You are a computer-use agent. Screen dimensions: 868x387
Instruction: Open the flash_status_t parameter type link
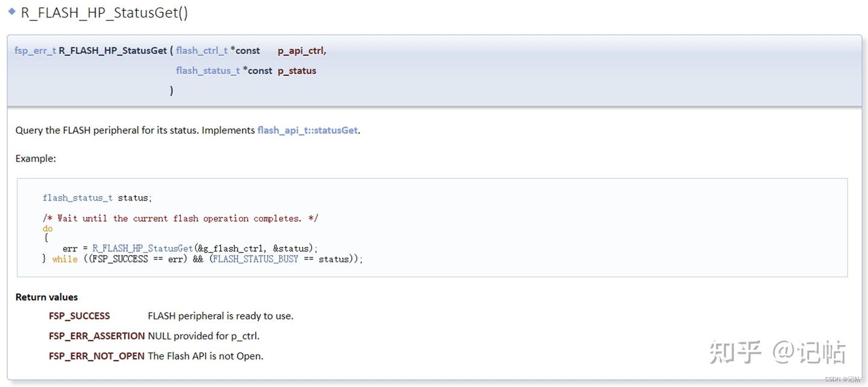pos(207,71)
